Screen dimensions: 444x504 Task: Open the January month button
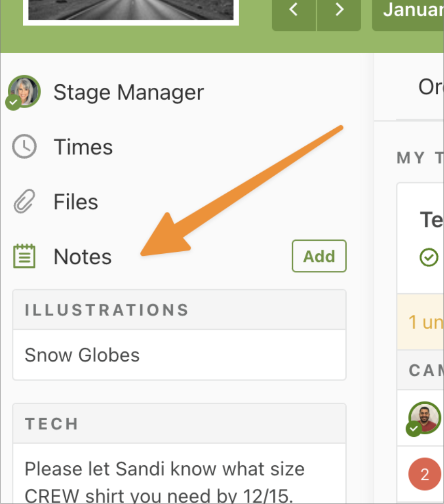408,12
